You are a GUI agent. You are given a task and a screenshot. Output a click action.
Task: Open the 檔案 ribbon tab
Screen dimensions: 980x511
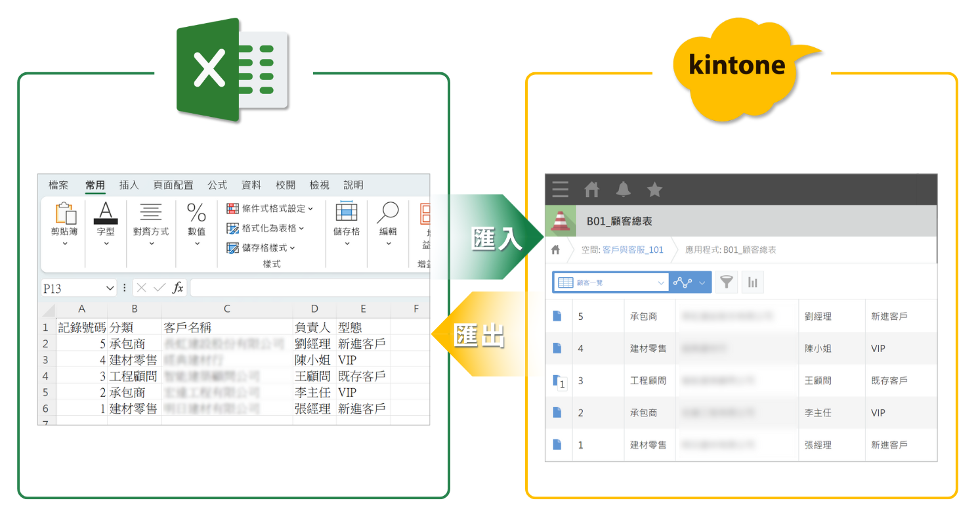(x=58, y=185)
